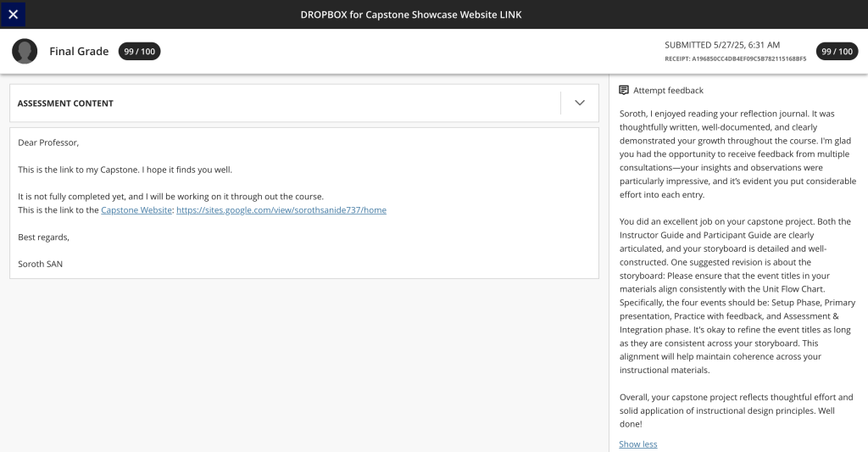The image size is (868, 452).
Task: Click the Attempt feedback comment icon
Action: pyautogui.click(x=624, y=90)
